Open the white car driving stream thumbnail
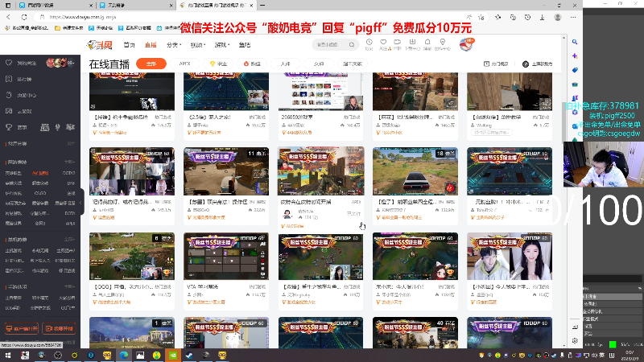 click(x=415, y=171)
